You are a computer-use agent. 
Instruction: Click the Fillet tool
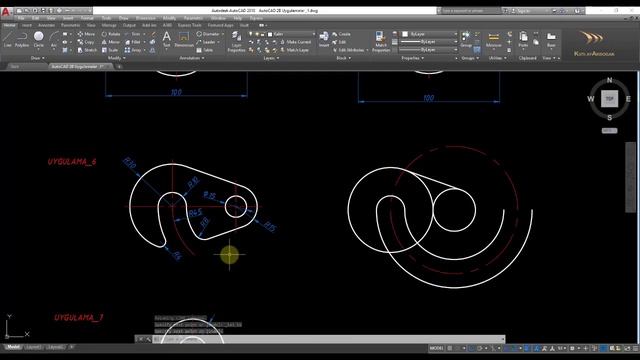coord(133,42)
